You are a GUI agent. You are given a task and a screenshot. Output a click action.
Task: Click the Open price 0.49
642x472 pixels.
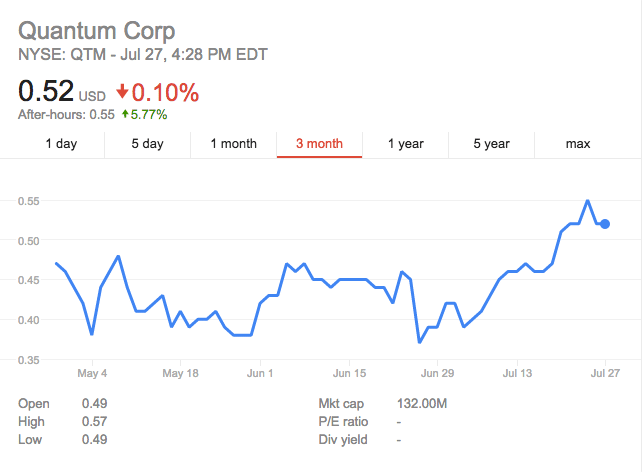95,404
